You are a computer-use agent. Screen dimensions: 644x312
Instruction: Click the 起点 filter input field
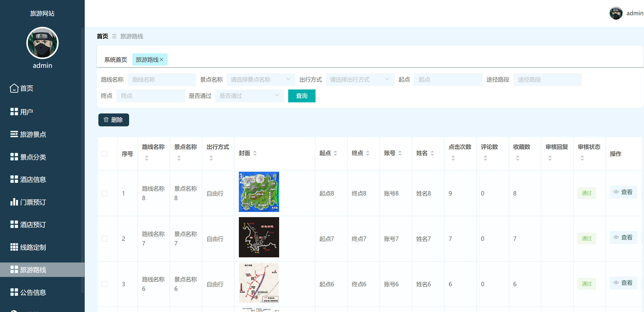coord(448,80)
